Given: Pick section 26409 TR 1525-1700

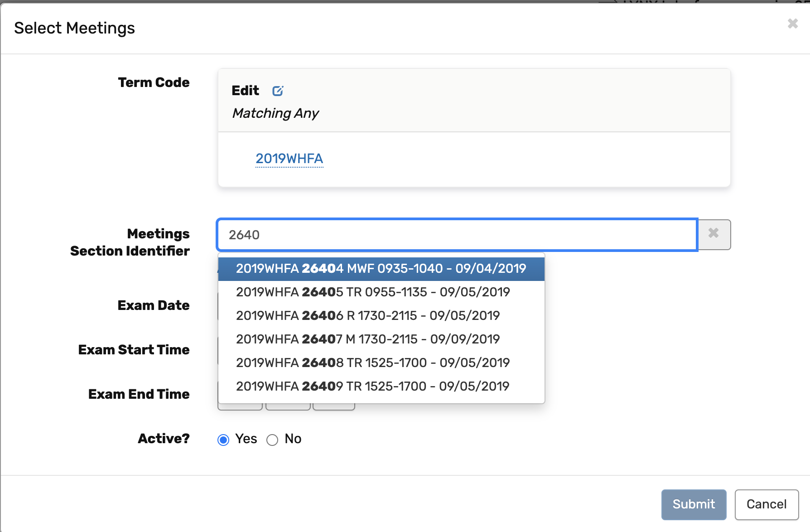Looking at the screenshot, I should coord(372,387).
